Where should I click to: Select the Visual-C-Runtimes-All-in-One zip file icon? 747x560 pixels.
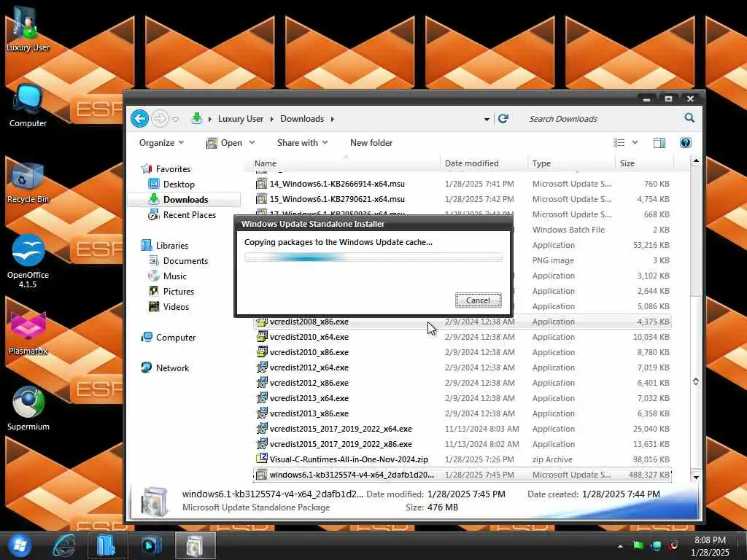261,459
